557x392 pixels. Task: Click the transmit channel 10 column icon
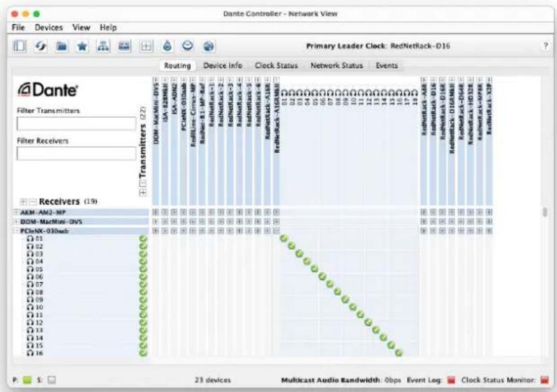353,93
